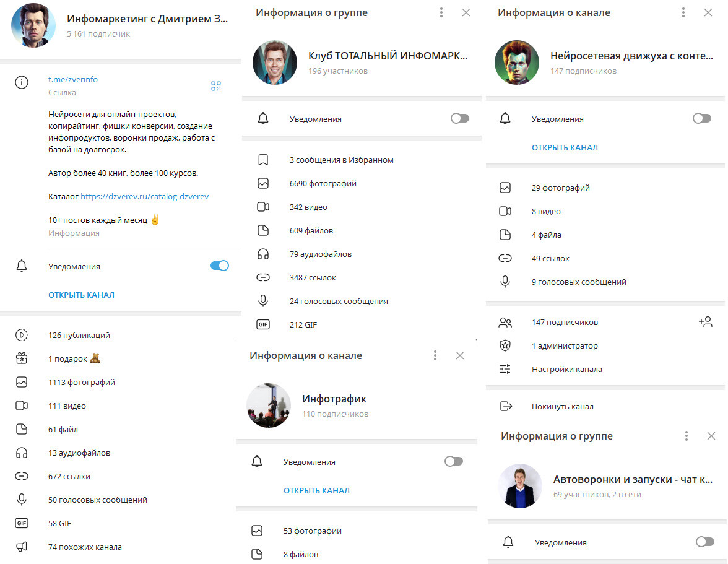This screenshot has width=728, height=564.
Task: Open three-dot menu for Нейросетевая движуха channel
Action: tap(683, 12)
